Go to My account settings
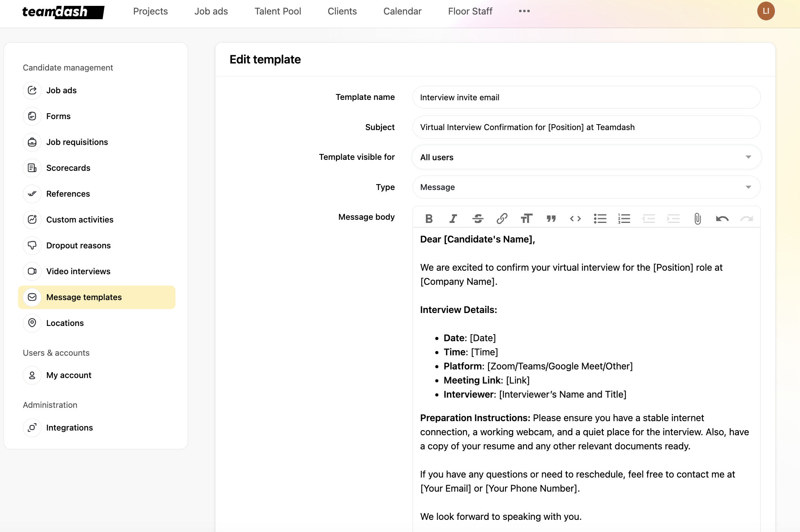The height and width of the screenshot is (532, 800). point(69,375)
